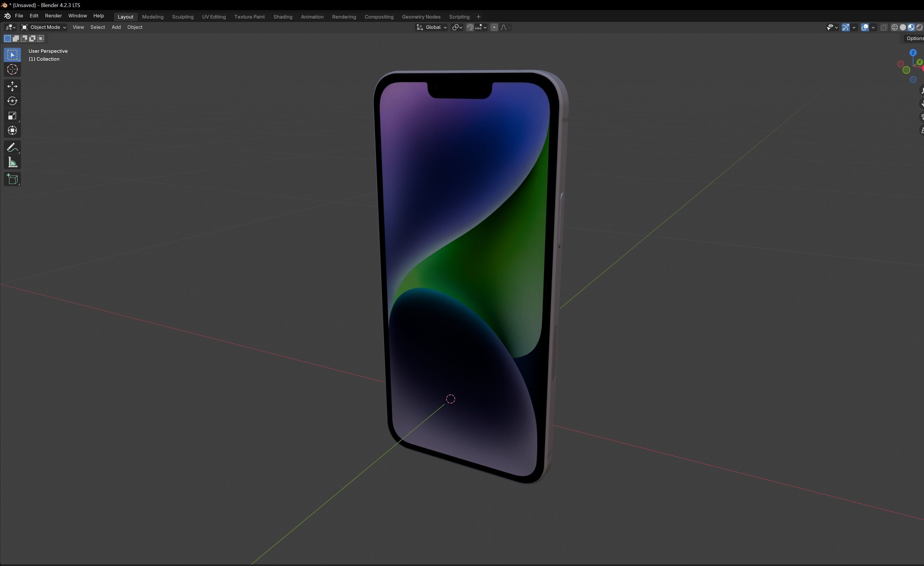
Task: Open the viewport View menu
Action: (78, 27)
